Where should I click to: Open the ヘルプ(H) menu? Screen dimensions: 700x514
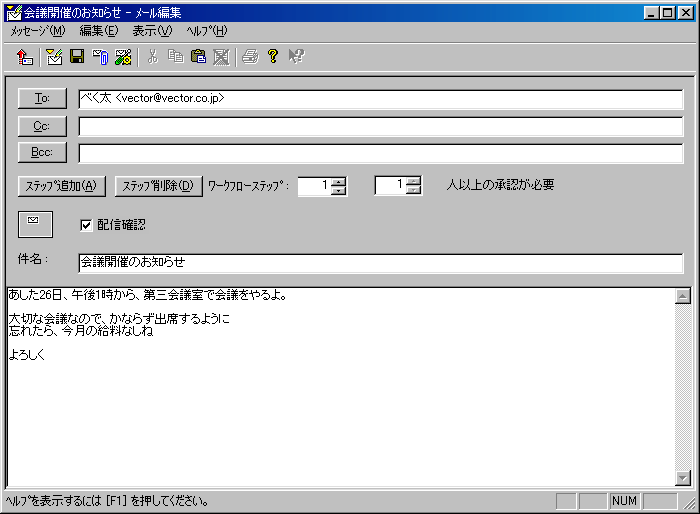coord(207,31)
